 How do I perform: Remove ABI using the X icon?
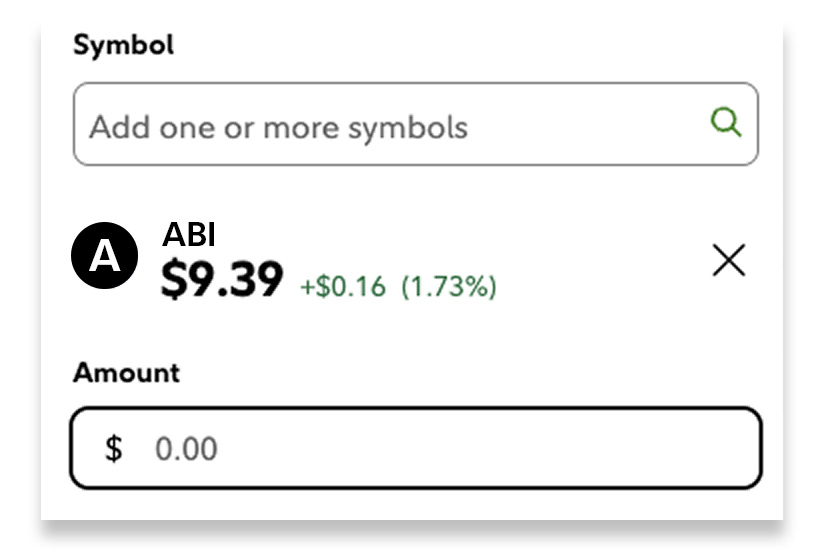tap(728, 261)
